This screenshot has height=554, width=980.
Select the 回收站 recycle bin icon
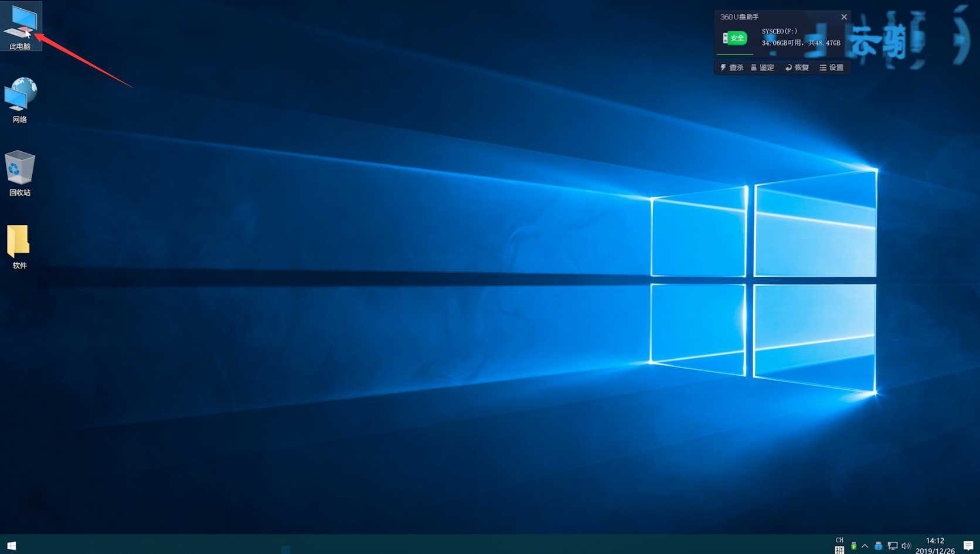tap(20, 174)
